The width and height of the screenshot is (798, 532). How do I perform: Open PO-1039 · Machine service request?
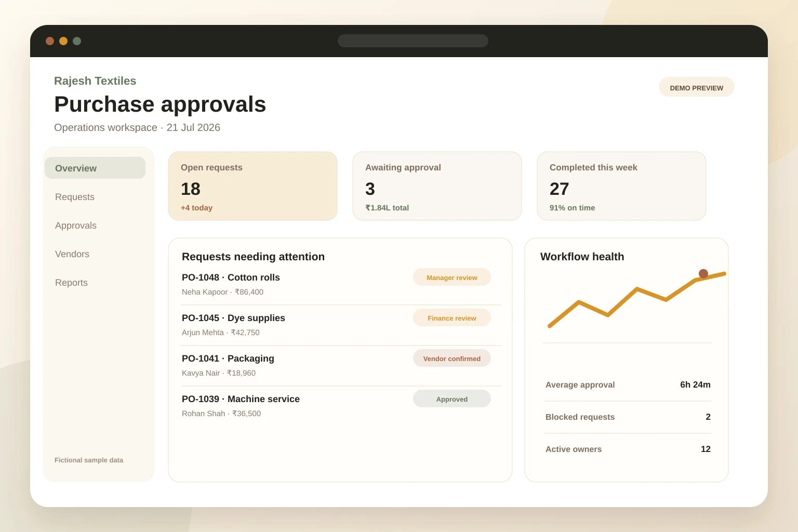click(x=241, y=399)
